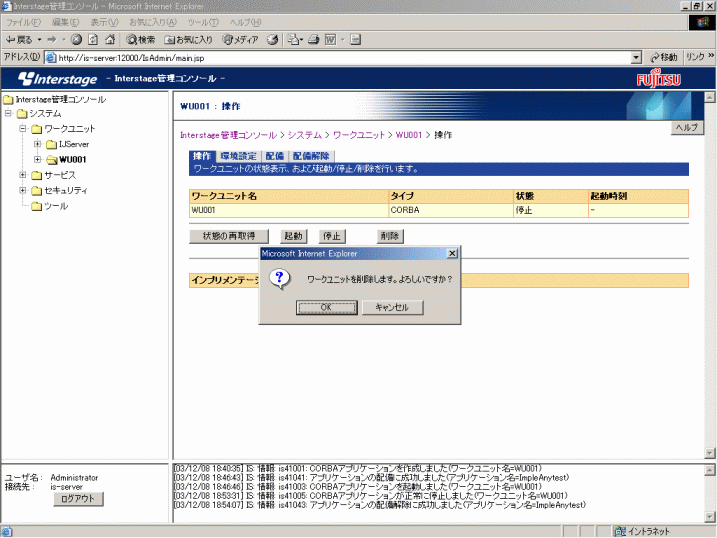Click main pane scrollbar down arrow
Viewport: 717px width, 538px height.
pyautogui.click(x=709, y=453)
